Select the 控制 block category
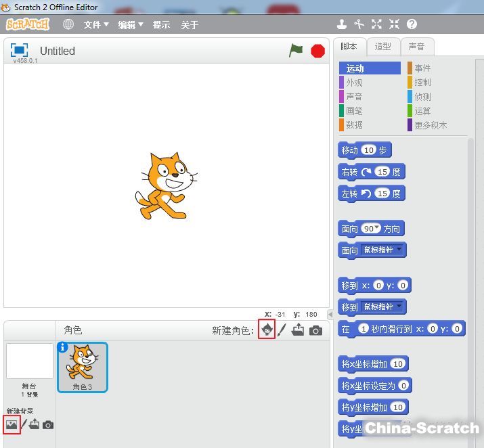 click(x=422, y=83)
